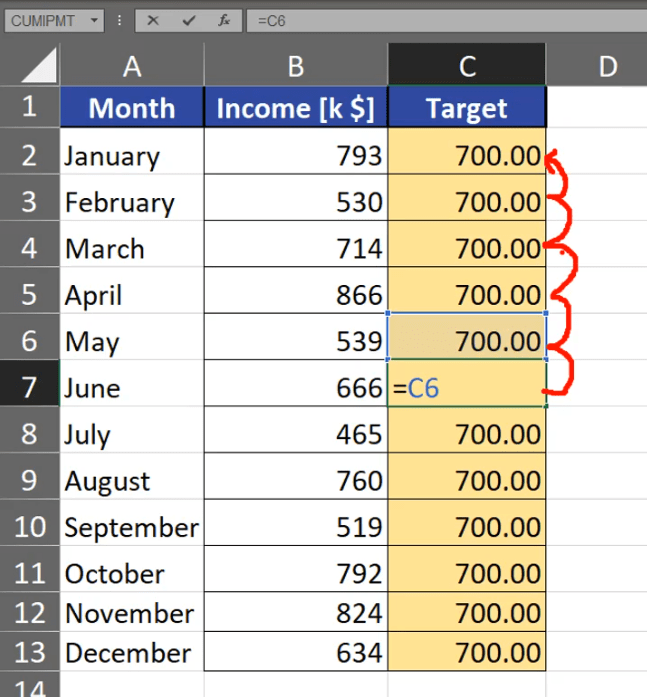Select the April cell
This screenshot has height=697, width=647.
point(132,290)
